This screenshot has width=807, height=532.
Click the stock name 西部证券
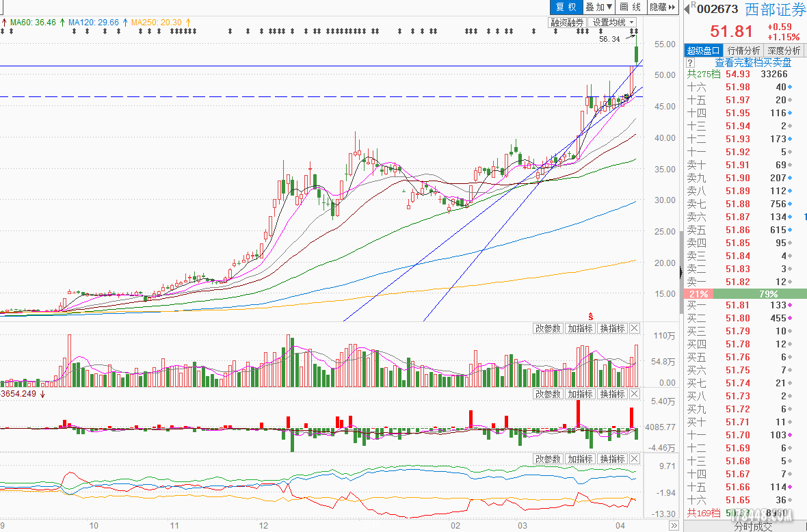click(x=775, y=9)
